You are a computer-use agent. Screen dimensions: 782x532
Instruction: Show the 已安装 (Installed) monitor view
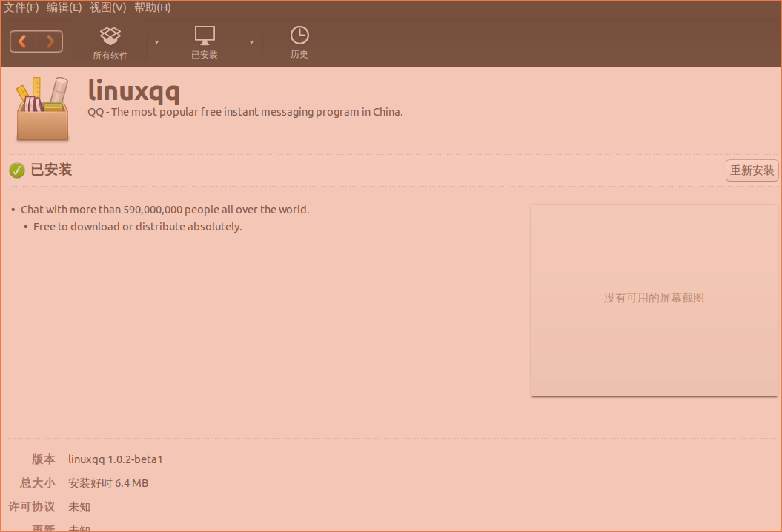205,43
